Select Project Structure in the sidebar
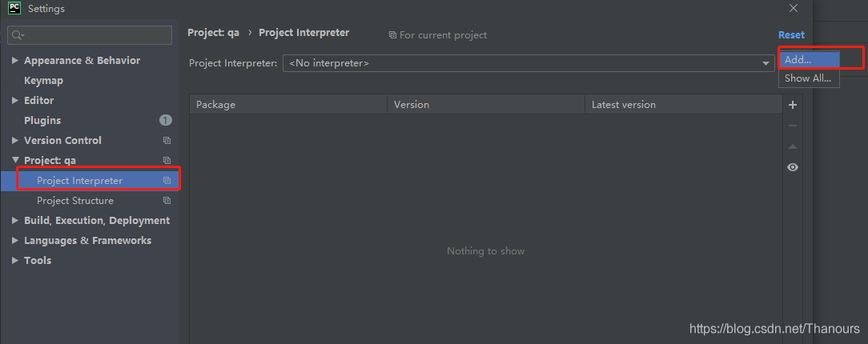Screen dimensions: 868x344 coord(75,201)
